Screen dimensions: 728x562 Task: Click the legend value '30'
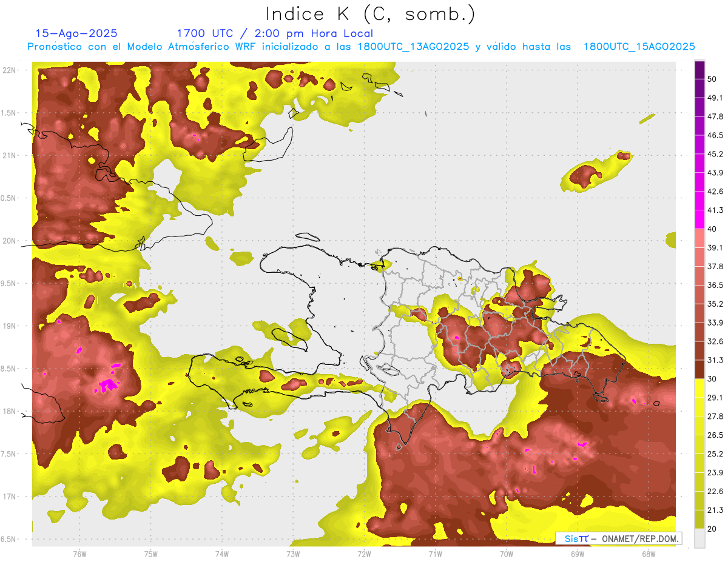(712, 379)
